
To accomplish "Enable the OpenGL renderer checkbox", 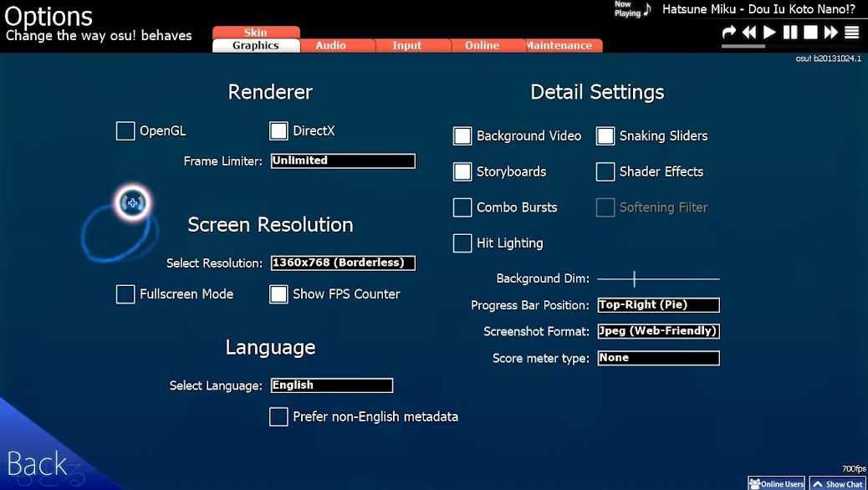I will click(x=125, y=131).
